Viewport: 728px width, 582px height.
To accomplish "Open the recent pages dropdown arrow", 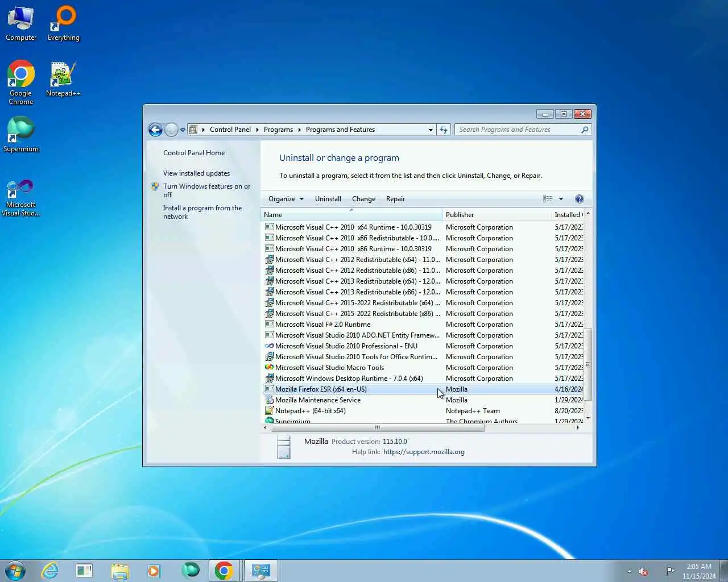I will [x=183, y=130].
